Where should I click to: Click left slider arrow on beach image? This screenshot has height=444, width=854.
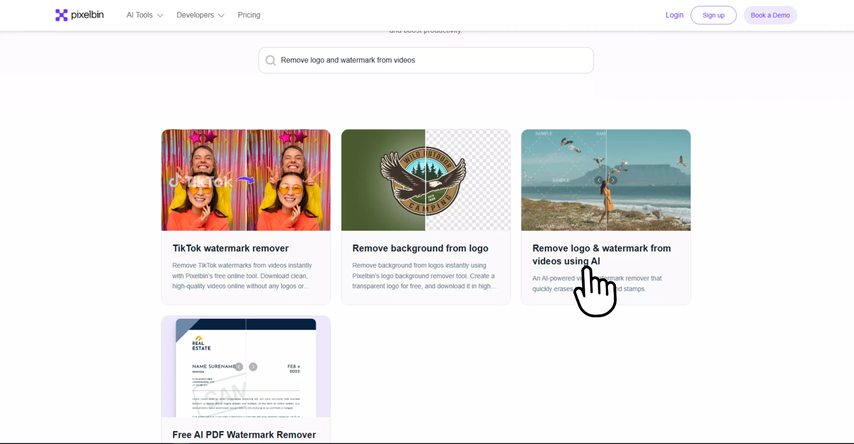click(x=599, y=180)
